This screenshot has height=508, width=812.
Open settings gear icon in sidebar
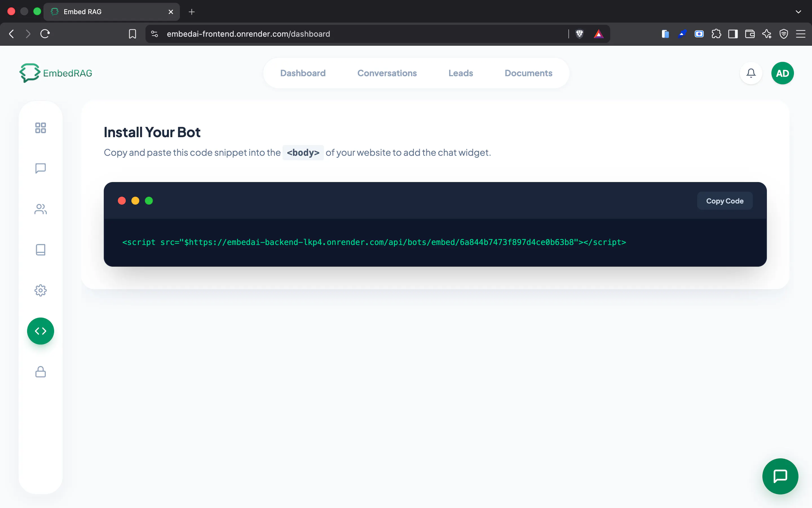coord(41,290)
